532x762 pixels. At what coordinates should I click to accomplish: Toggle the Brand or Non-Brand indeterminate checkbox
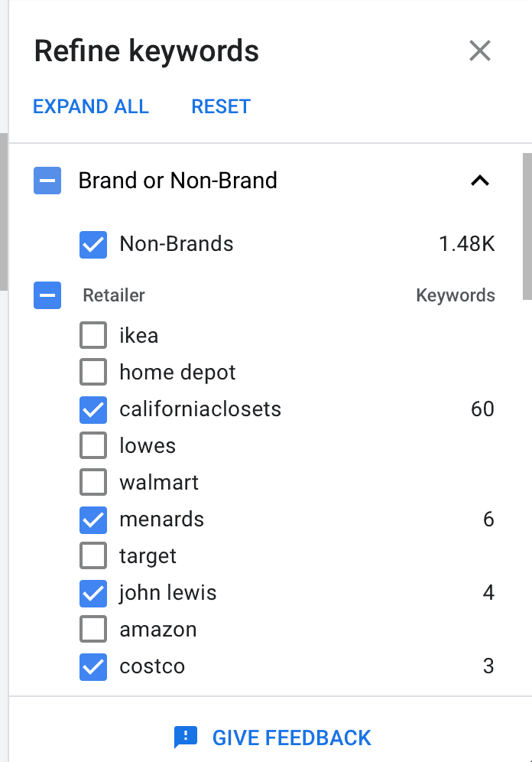click(x=47, y=181)
